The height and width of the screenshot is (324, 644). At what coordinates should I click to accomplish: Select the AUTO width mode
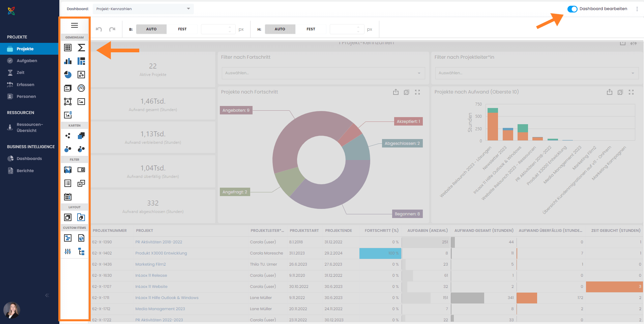point(151,29)
